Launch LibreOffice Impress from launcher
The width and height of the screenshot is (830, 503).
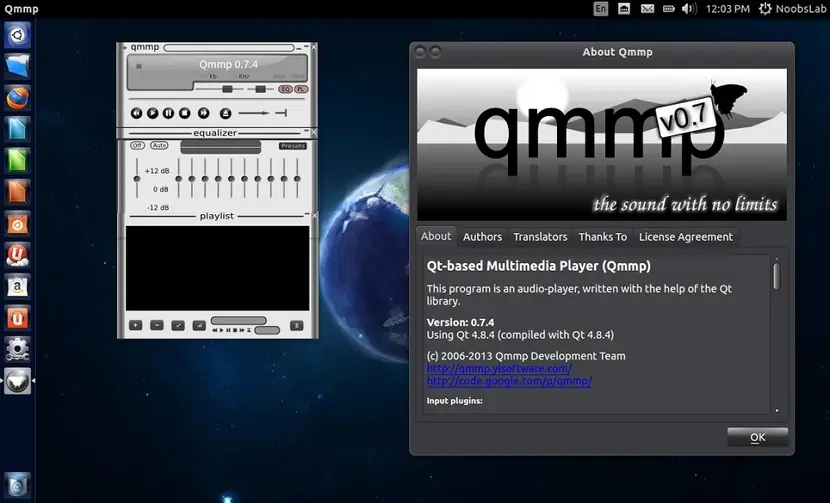click(17, 192)
